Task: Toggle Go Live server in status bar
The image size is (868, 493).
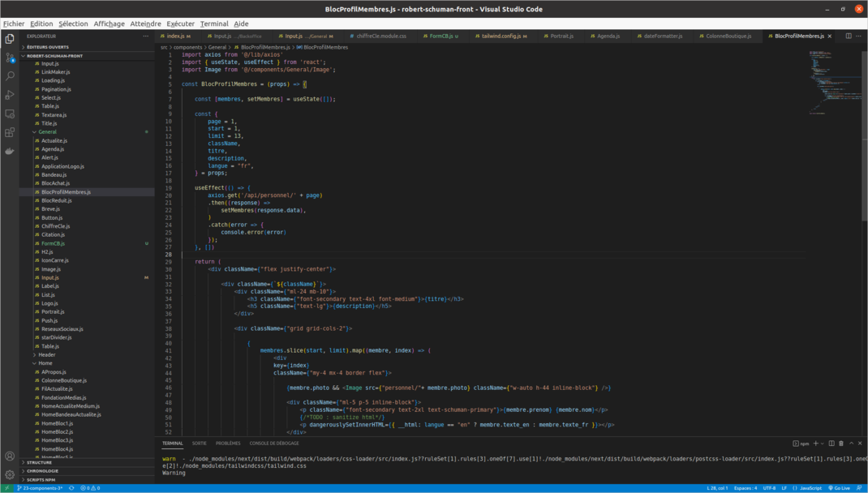Action: point(840,488)
